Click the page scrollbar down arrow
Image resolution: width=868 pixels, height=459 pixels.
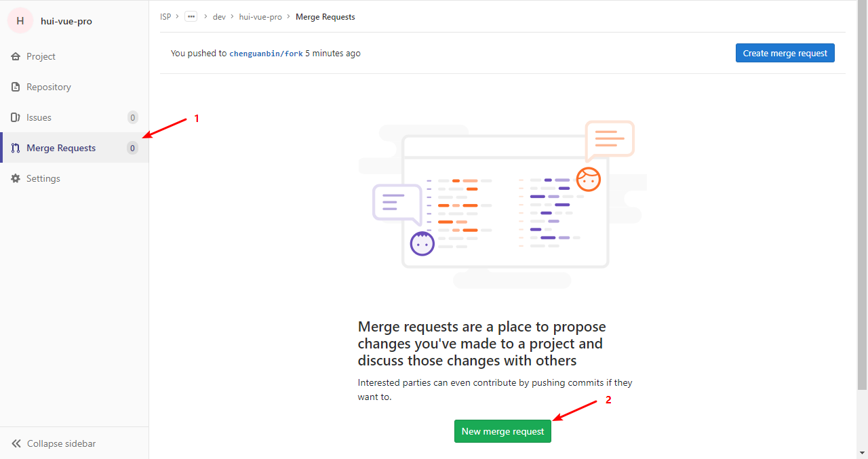862,453
